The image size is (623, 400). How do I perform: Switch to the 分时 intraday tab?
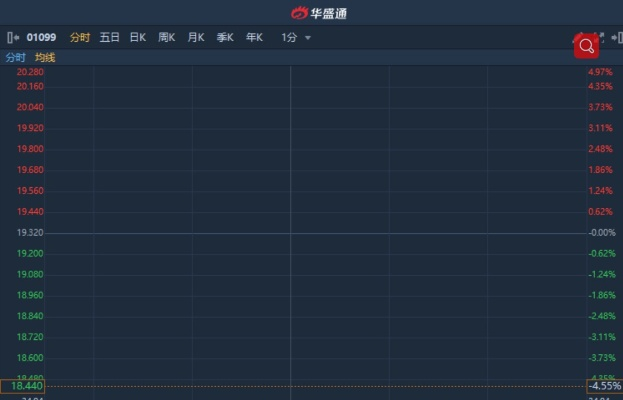[80, 38]
